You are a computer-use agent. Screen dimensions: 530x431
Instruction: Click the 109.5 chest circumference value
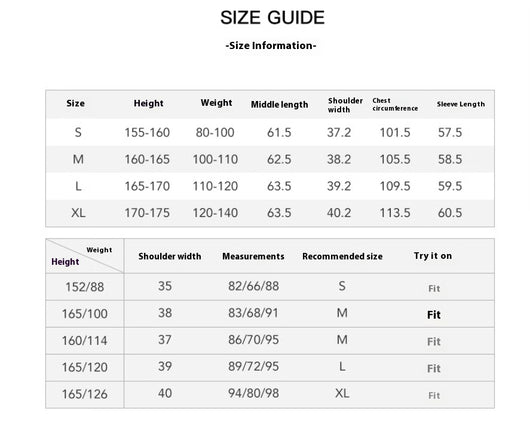pyautogui.click(x=395, y=186)
